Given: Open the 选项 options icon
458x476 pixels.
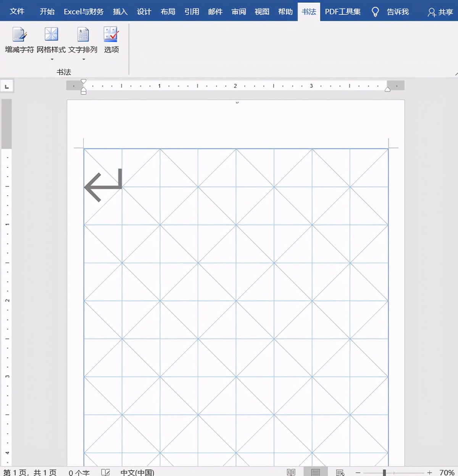Looking at the screenshot, I should [x=111, y=34].
